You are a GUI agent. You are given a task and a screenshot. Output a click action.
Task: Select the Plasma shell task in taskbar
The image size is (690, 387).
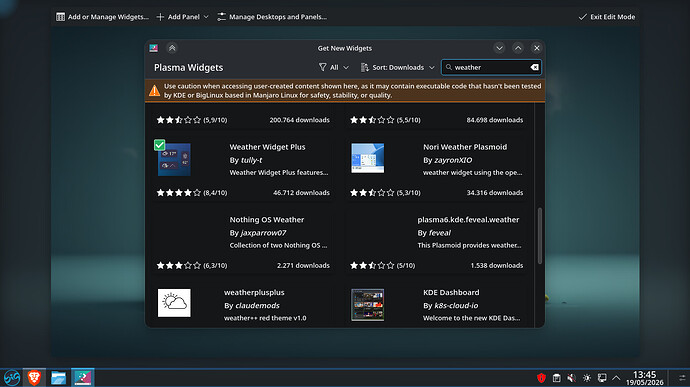click(x=82, y=377)
